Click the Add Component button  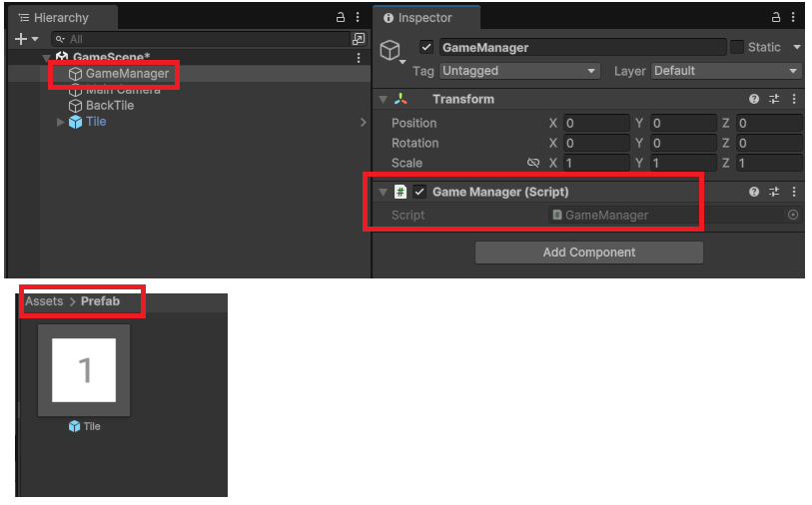point(588,252)
